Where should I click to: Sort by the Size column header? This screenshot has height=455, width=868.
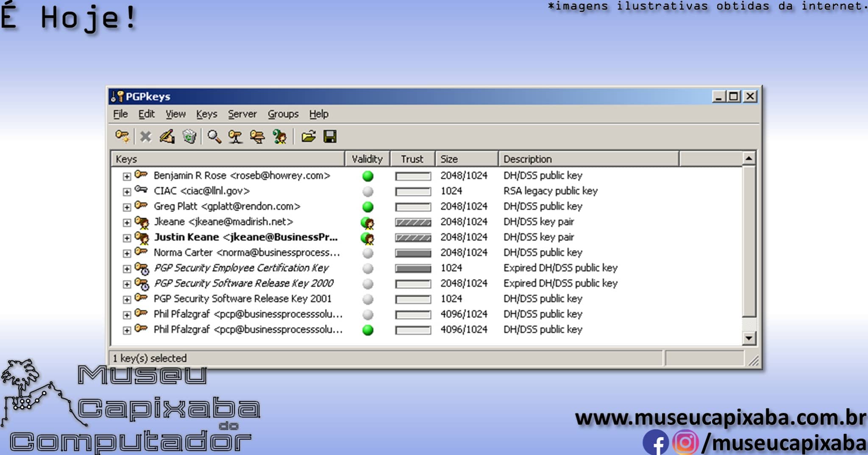click(467, 159)
